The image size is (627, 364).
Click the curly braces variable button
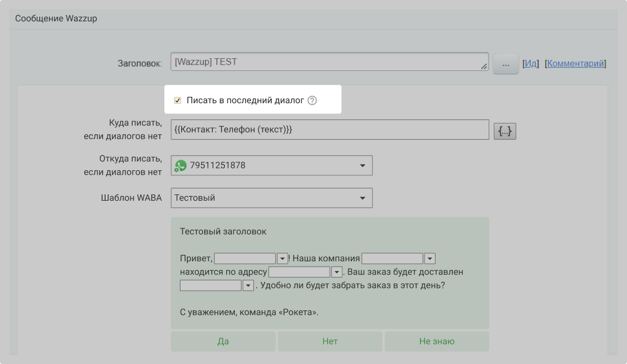tap(505, 132)
